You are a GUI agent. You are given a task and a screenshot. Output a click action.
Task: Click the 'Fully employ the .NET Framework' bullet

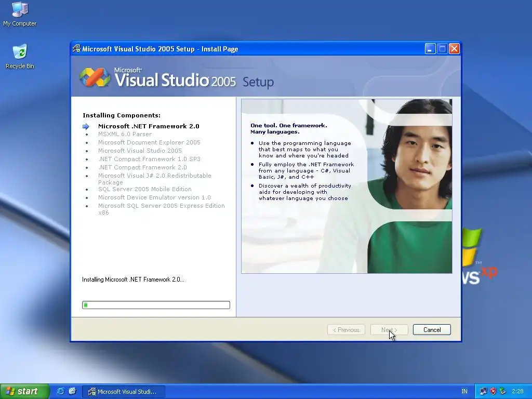pos(306,170)
